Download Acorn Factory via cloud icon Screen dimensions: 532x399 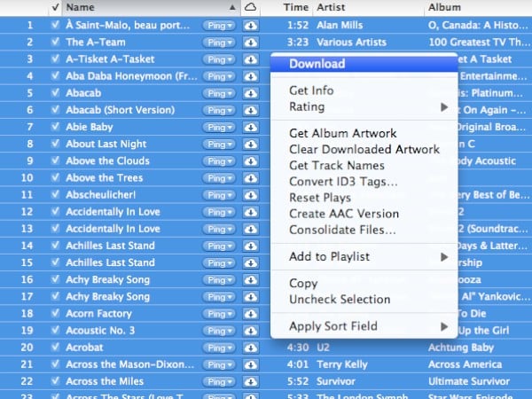(x=251, y=314)
